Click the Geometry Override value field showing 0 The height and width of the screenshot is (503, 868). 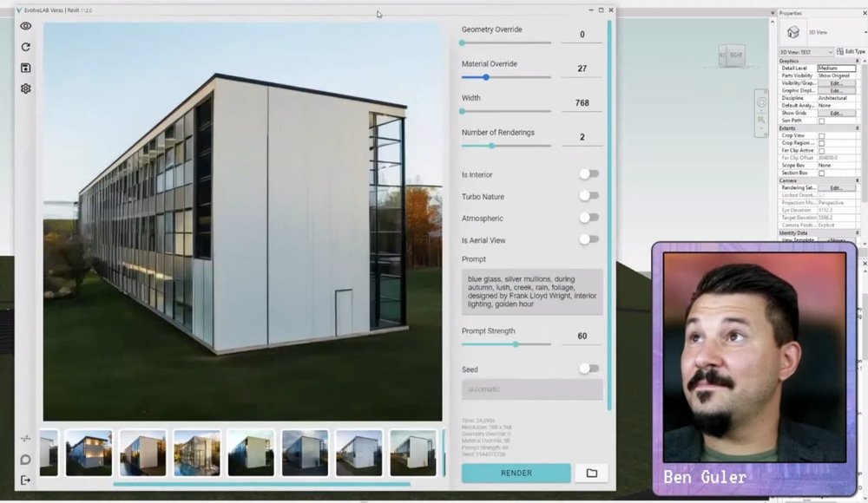click(x=582, y=35)
